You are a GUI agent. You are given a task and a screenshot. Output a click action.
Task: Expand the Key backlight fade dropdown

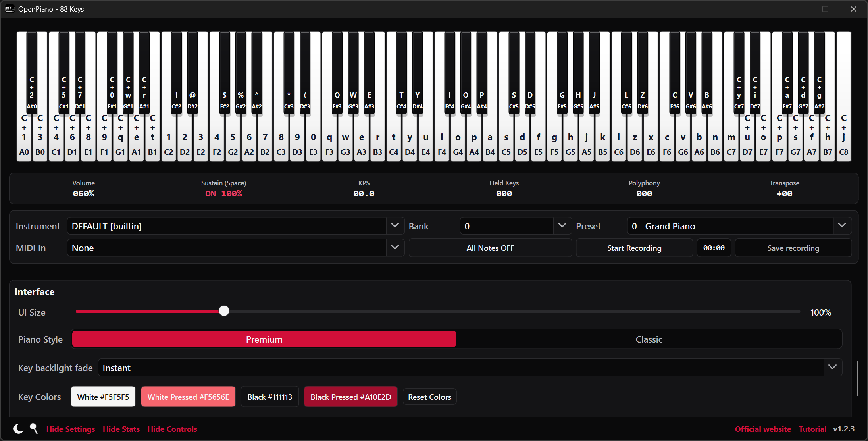point(470,368)
